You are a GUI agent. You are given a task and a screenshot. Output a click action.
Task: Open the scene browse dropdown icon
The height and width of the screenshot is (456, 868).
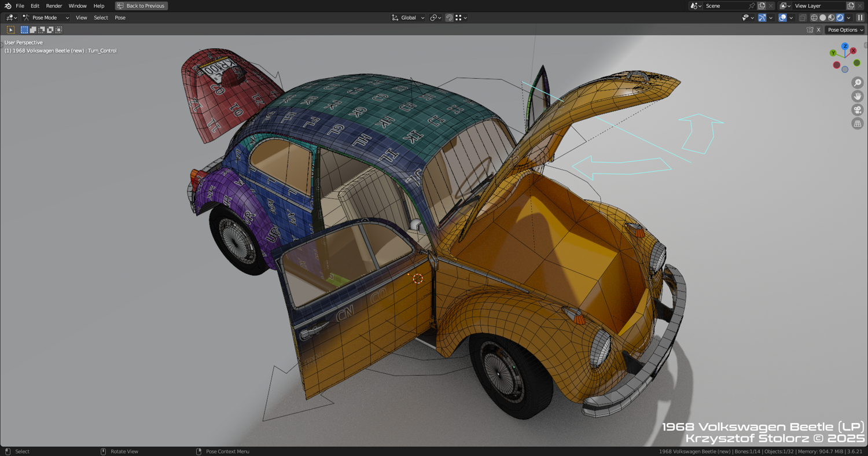[696, 6]
